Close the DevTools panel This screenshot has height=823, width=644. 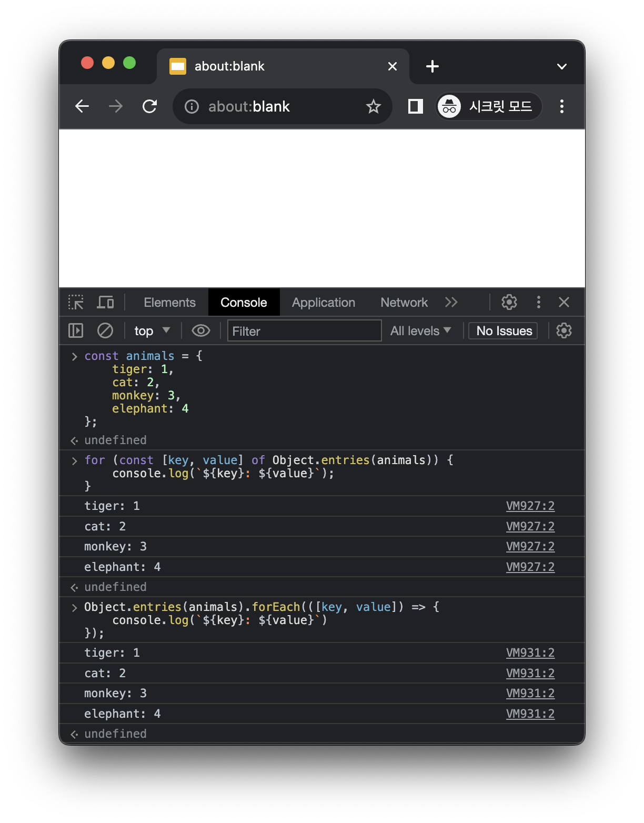pyautogui.click(x=564, y=302)
